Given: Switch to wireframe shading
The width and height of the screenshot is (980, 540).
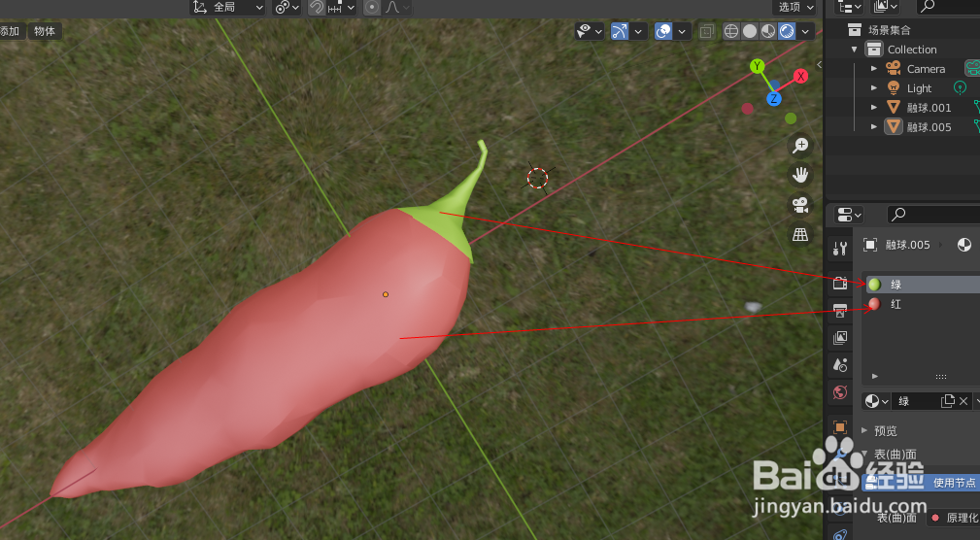Looking at the screenshot, I should (731, 31).
